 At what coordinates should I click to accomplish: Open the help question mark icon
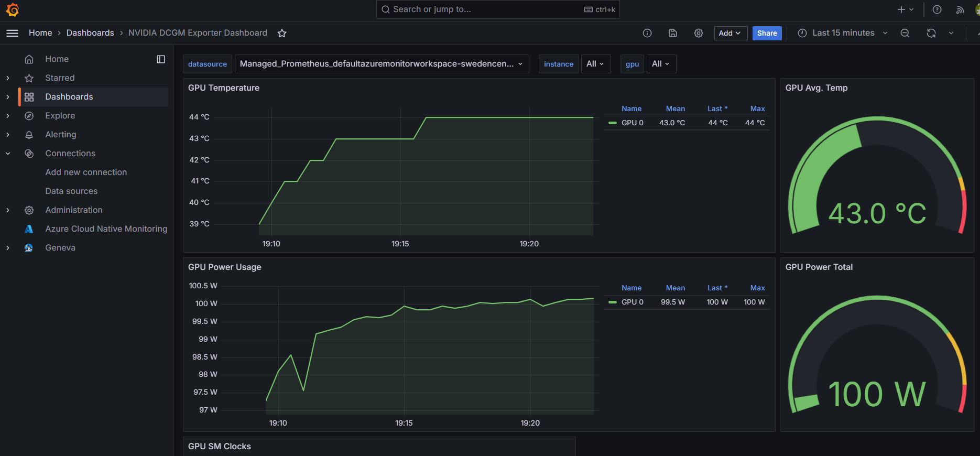click(937, 9)
